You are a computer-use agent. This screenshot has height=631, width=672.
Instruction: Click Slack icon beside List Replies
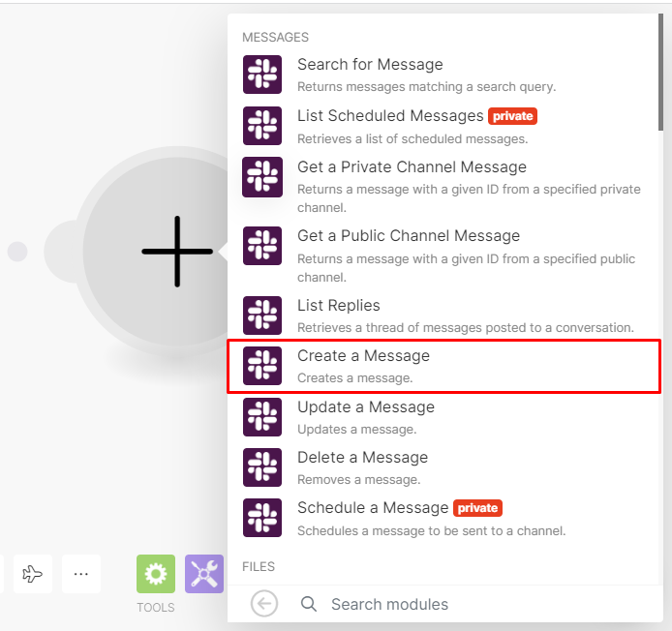(262, 315)
